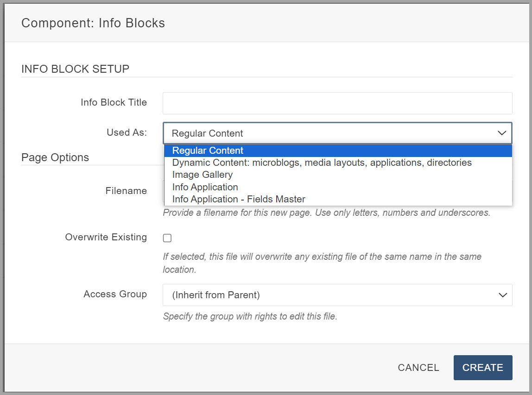The image size is (532, 395).
Task: Click the Access Group label
Action: tap(115, 294)
